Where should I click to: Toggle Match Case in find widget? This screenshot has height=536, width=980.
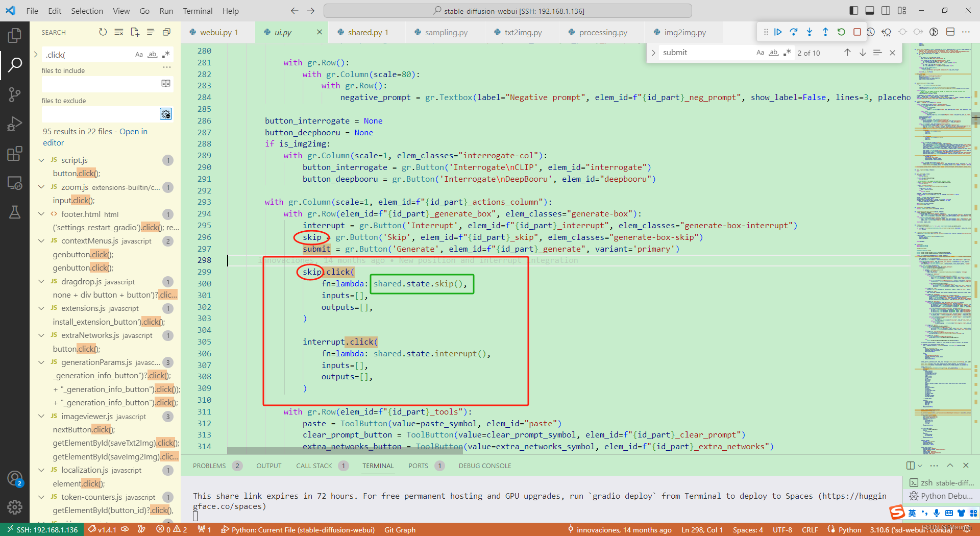click(x=760, y=53)
